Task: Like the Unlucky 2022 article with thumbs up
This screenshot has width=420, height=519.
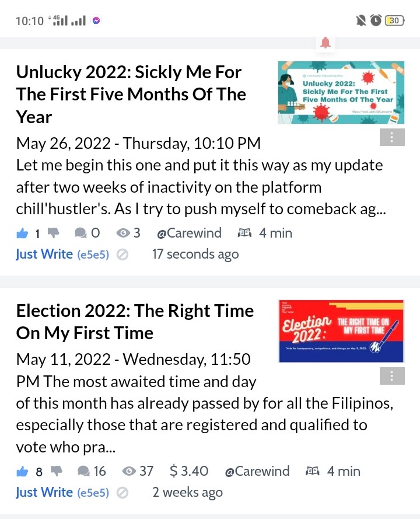Action: click(22, 234)
